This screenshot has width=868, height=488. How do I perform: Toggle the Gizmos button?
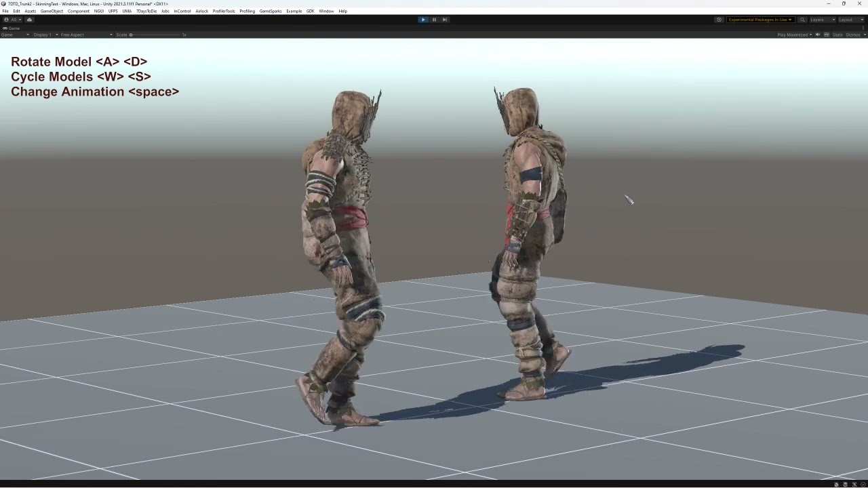click(x=852, y=35)
